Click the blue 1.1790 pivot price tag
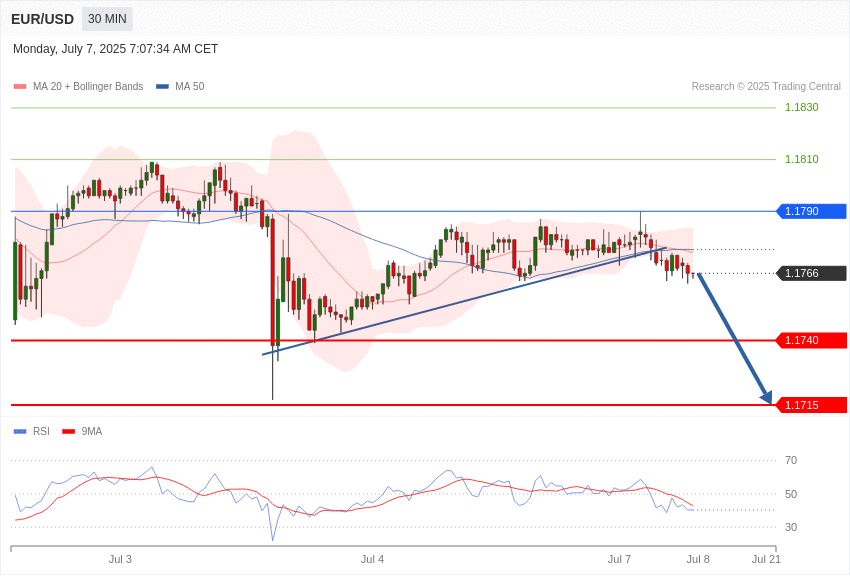Image resolution: width=850 pixels, height=576 pixels. coord(812,211)
